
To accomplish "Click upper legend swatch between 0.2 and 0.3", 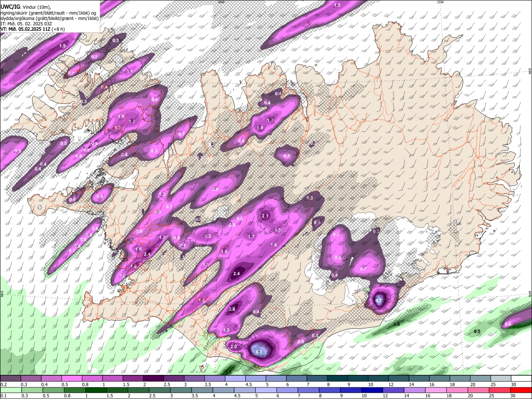I will pyautogui.click(x=10, y=379).
